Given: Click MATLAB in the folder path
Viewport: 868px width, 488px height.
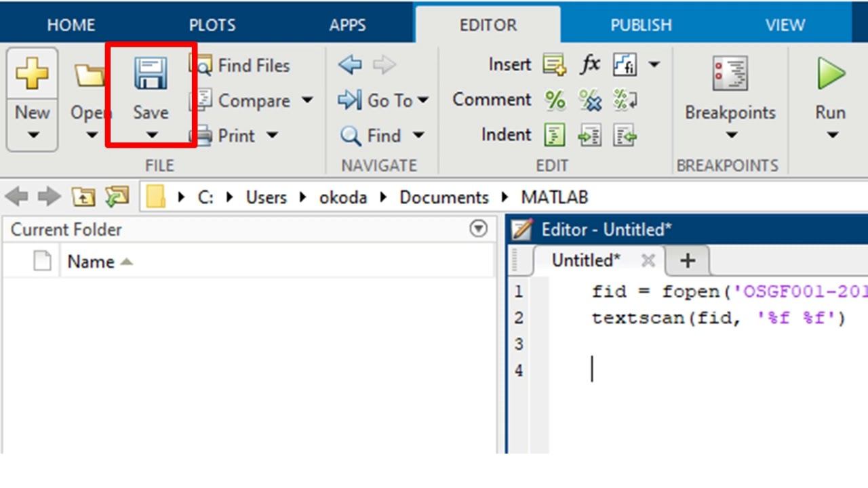Looking at the screenshot, I should tap(554, 197).
